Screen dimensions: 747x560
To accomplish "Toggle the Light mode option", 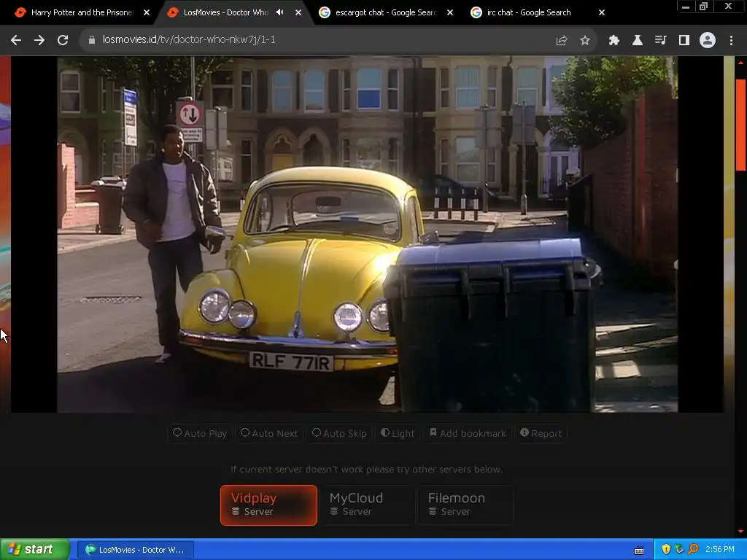I will [x=398, y=433].
